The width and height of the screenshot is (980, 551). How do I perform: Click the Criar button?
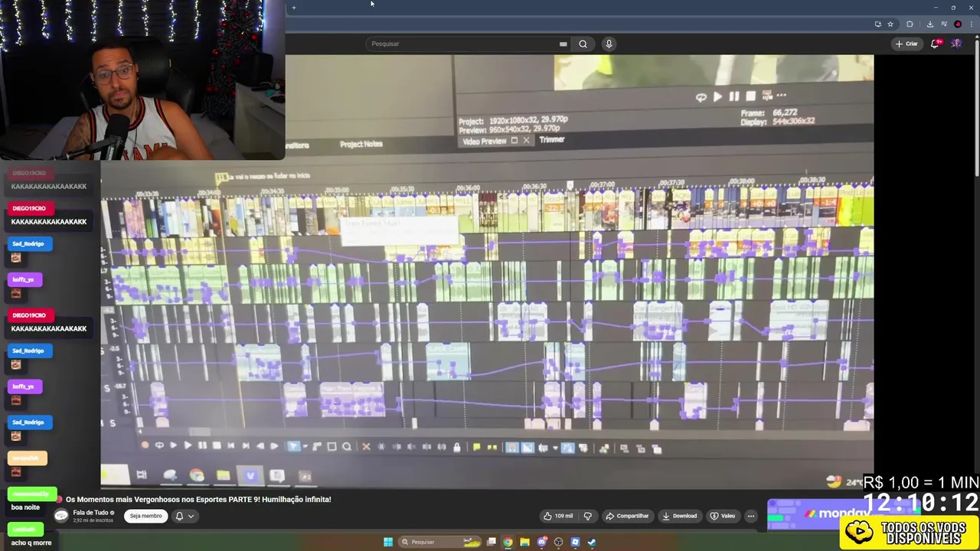pos(906,44)
